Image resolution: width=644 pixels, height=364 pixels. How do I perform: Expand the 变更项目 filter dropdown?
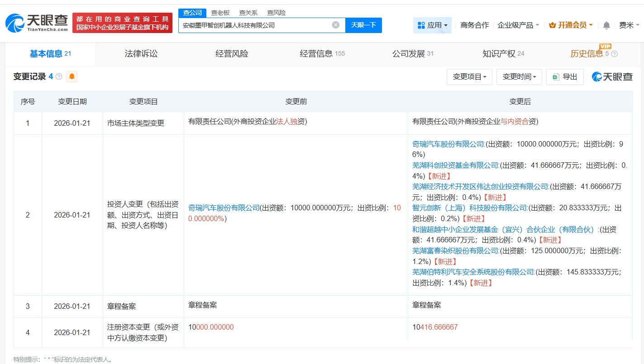pos(469,77)
